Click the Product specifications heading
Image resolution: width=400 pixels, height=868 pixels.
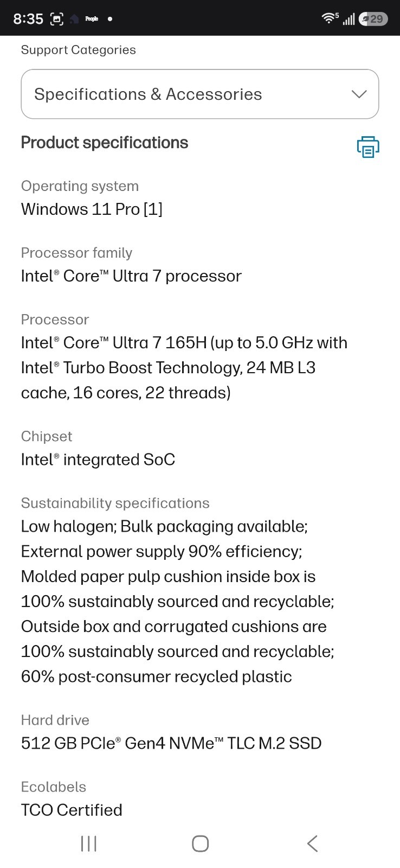(x=105, y=143)
